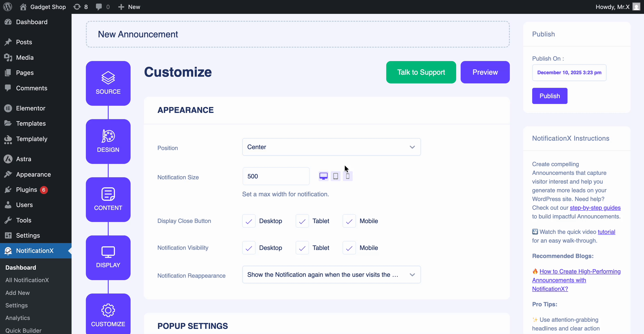Open the step-by-step guides link

(x=595, y=208)
